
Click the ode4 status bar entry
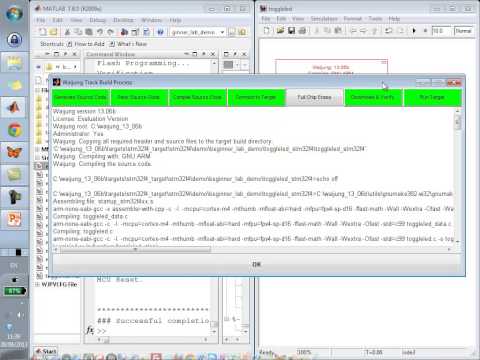tap(409, 352)
